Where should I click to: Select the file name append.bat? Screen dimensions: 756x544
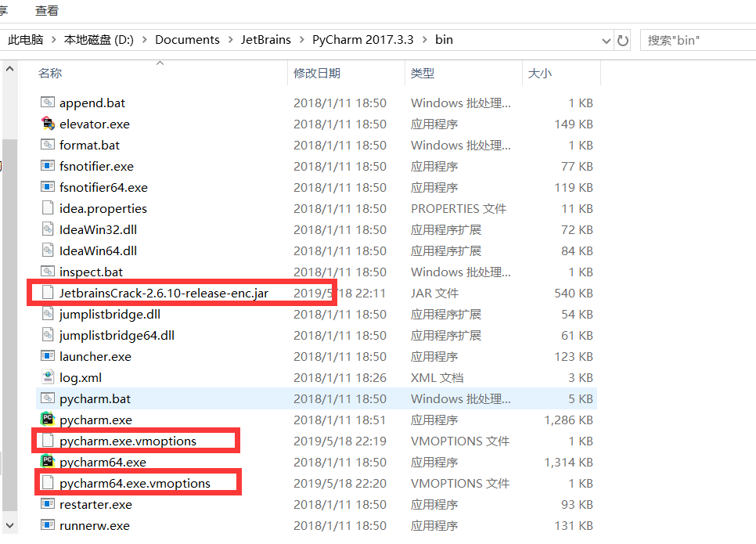coord(92,103)
